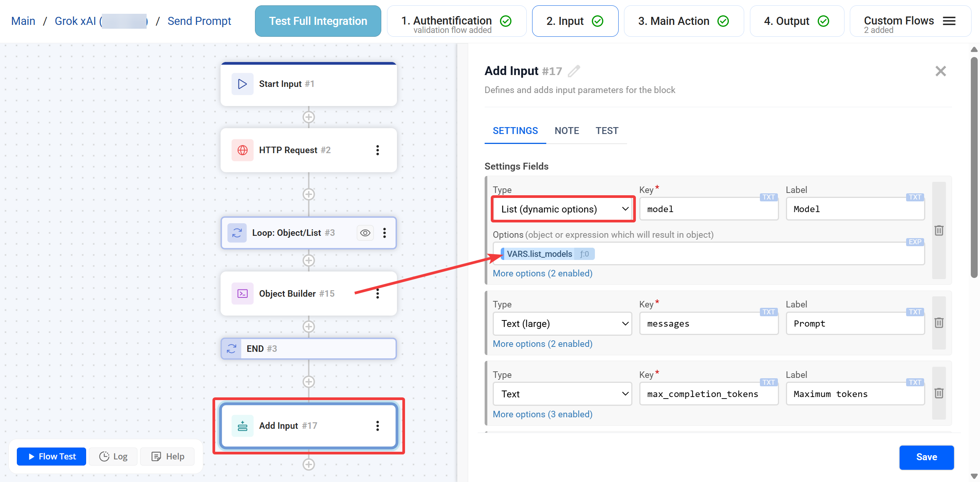Click the Save button
Image resolution: width=980 pixels, height=482 pixels.
(926, 457)
